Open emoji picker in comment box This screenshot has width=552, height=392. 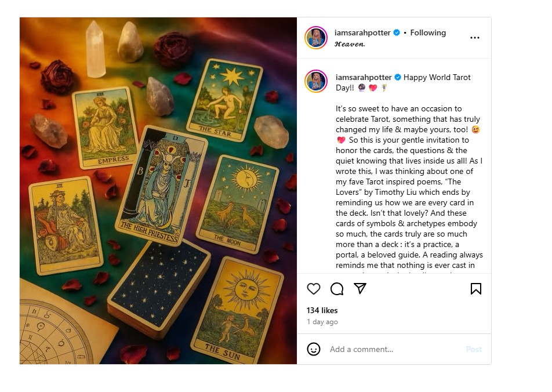click(x=313, y=349)
